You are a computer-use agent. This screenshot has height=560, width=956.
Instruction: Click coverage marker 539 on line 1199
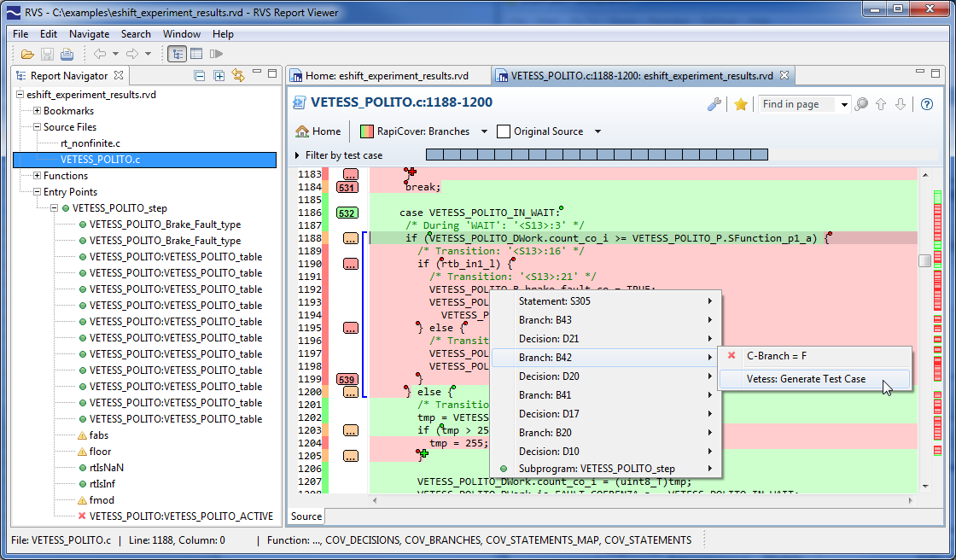347,379
